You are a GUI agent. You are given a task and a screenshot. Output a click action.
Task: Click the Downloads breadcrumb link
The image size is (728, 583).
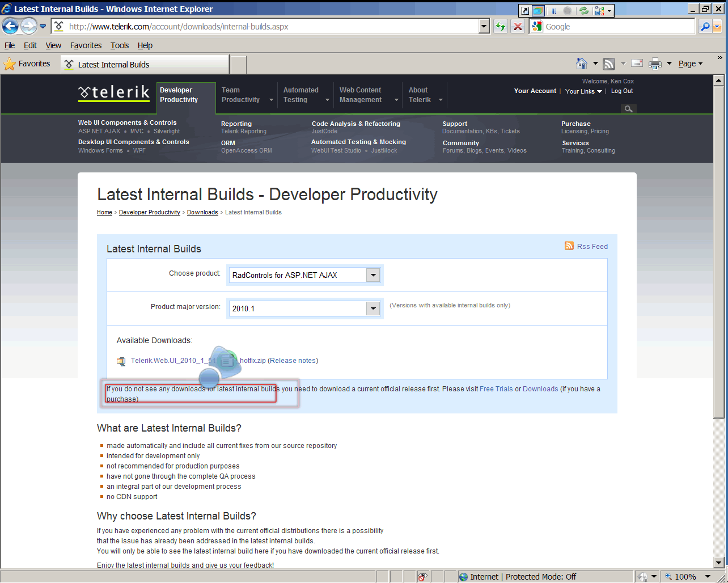202,212
